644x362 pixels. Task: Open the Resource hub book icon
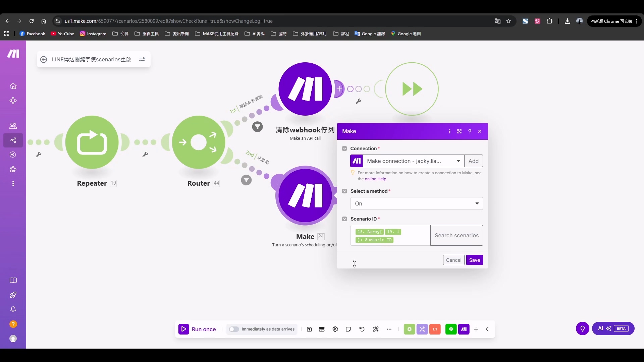(x=13, y=280)
